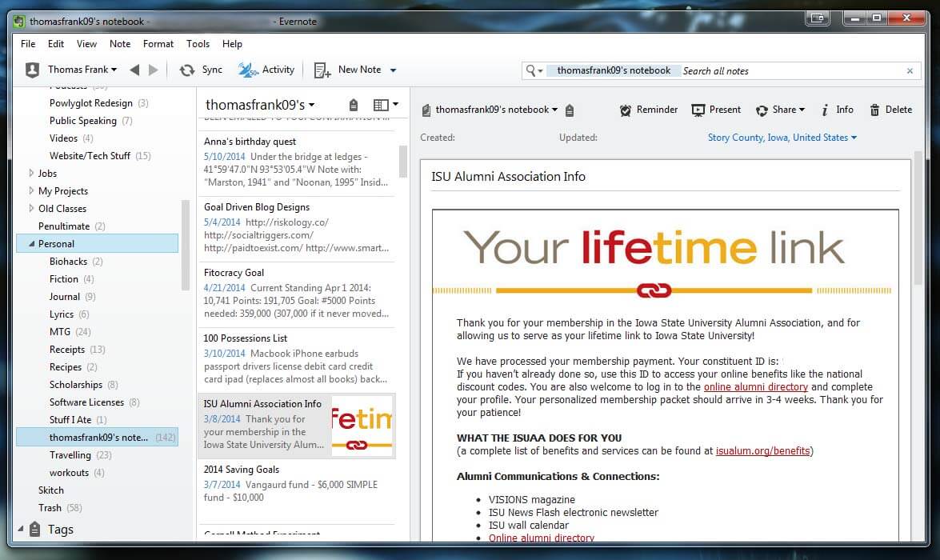Click the lock icon beside notebook name in note header

pos(570,110)
